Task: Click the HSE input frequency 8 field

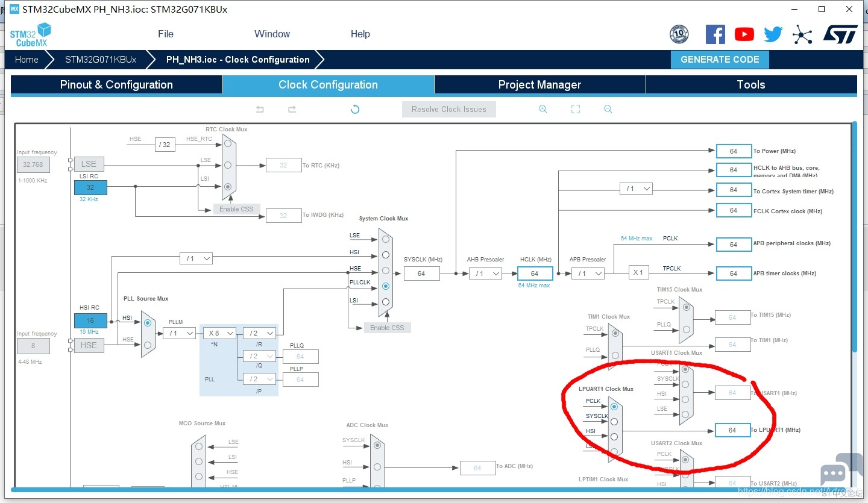Action: (33, 346)
